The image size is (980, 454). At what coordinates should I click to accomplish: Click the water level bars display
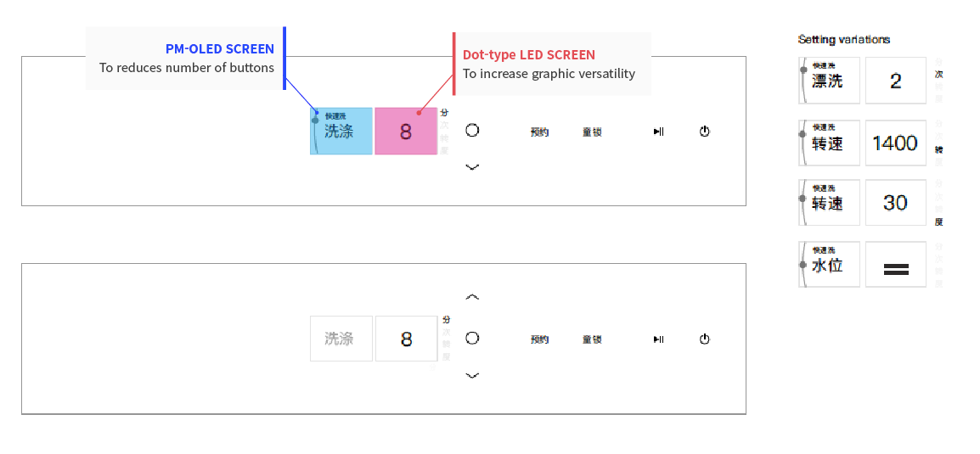[895, 264]
